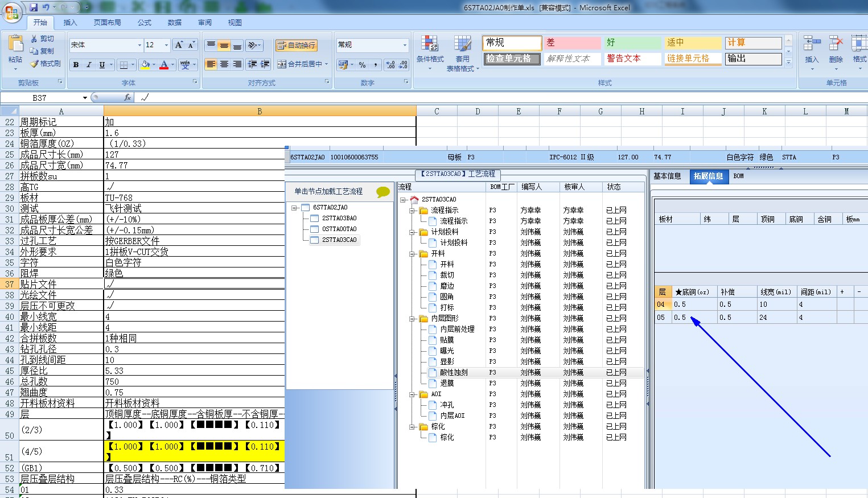The height and width of the screenshot is (498, 868).
Task: Switch to the BOM tab in the right panel
Action: pyautogui.click(x=738, y=176)
